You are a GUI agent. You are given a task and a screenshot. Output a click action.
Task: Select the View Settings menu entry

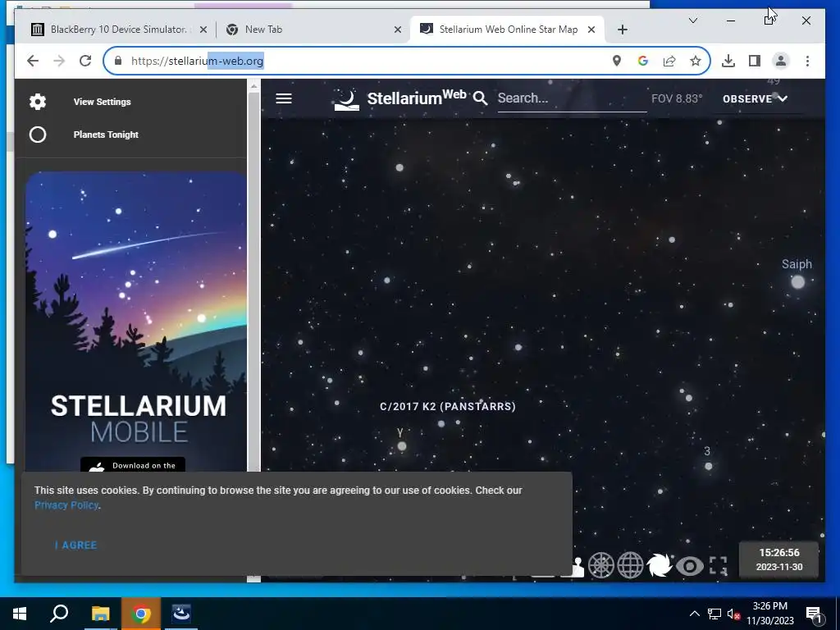[x=102, y=102]
